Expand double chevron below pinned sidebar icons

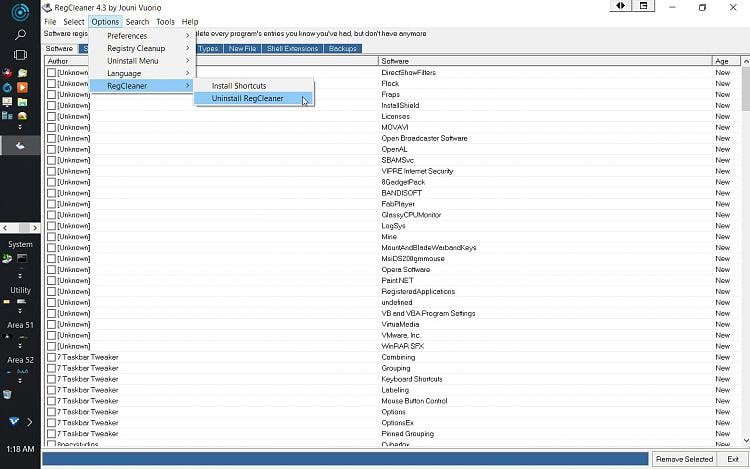20,127
